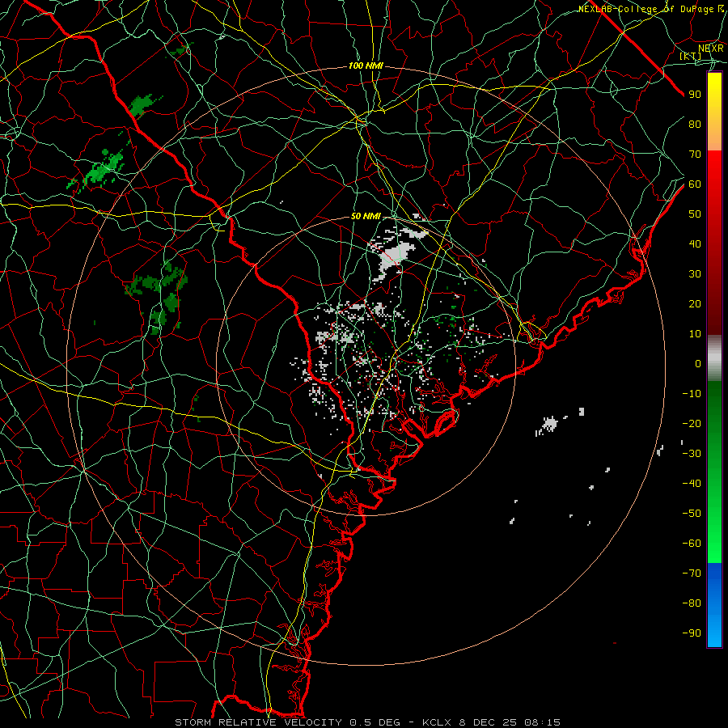Select the positive 80 scale value

tap(695, 124)
